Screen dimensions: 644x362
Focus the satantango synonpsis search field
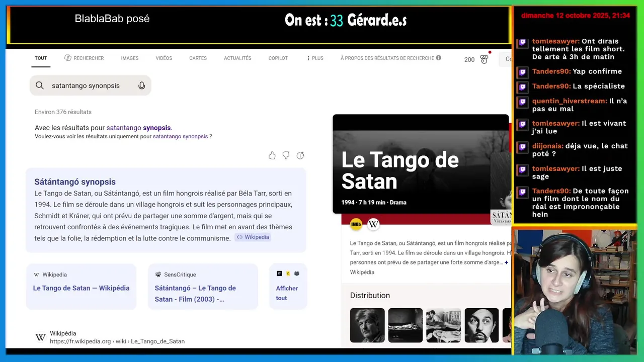click(x=91, y=85)
